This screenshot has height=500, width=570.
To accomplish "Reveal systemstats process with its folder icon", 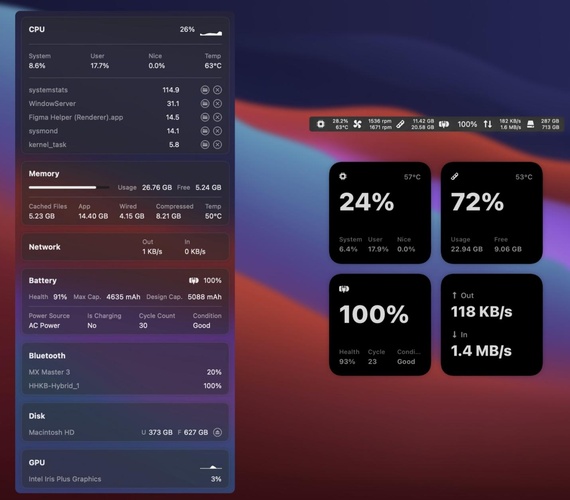I will (x=205, y=90).
